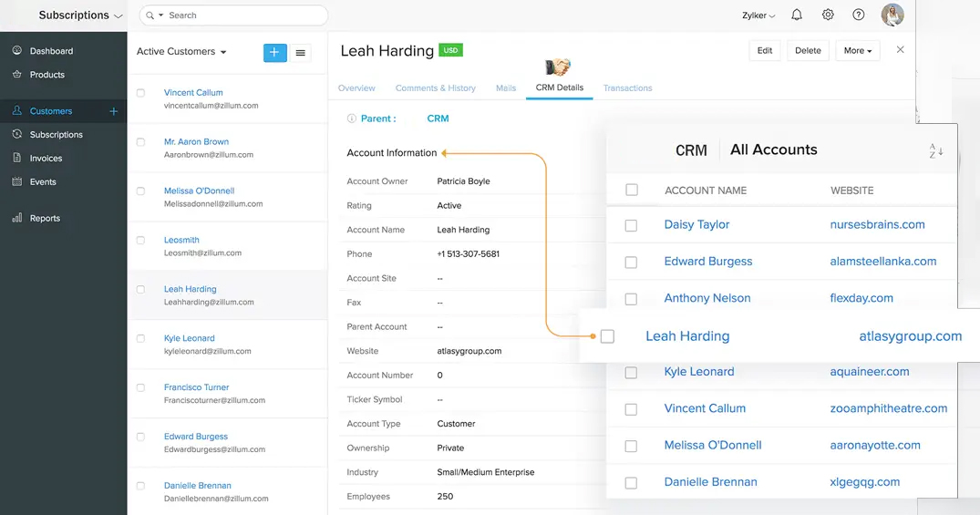The width and height of the screenshot is (980, 515).
Task: Open Melissa O'Donnell account in CRM
Action: 713,445
